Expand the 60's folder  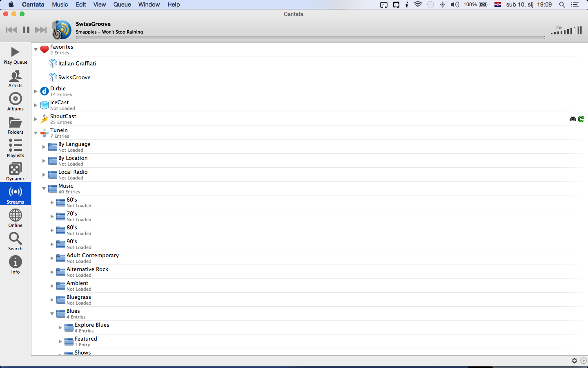(52, 202)
